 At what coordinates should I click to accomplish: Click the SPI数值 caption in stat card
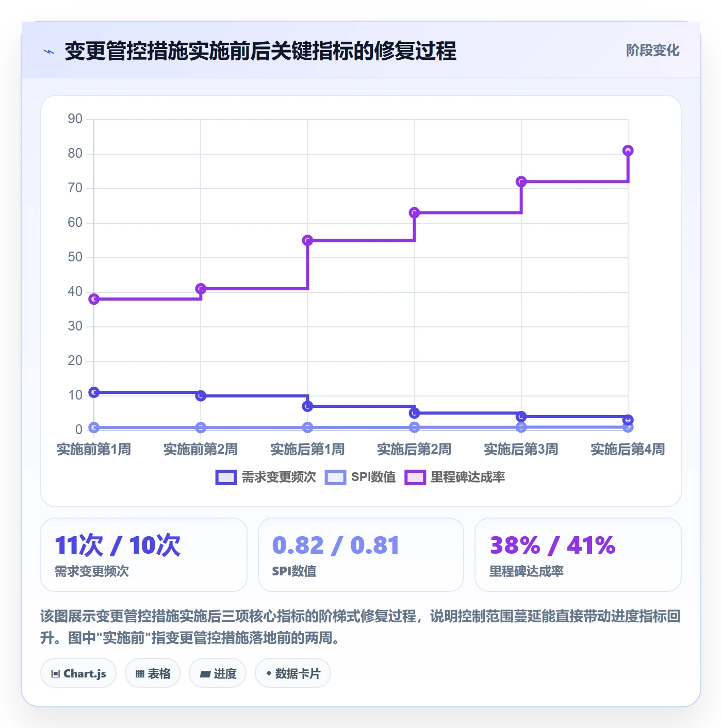point(294,571)
